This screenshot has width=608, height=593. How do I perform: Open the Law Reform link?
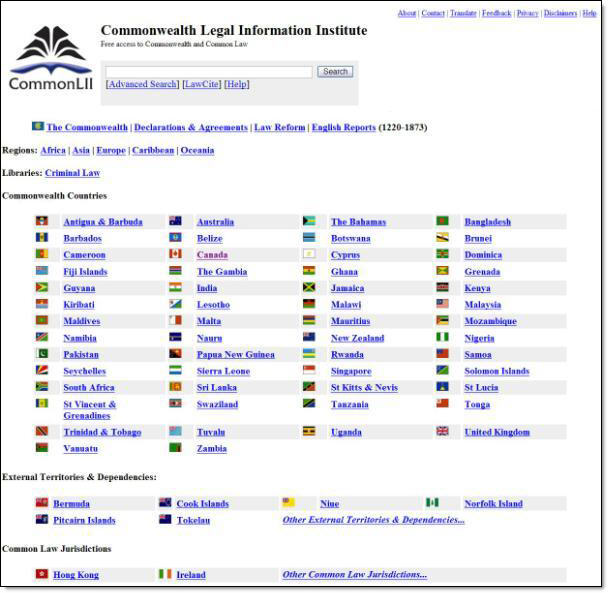tap(280, 128)
